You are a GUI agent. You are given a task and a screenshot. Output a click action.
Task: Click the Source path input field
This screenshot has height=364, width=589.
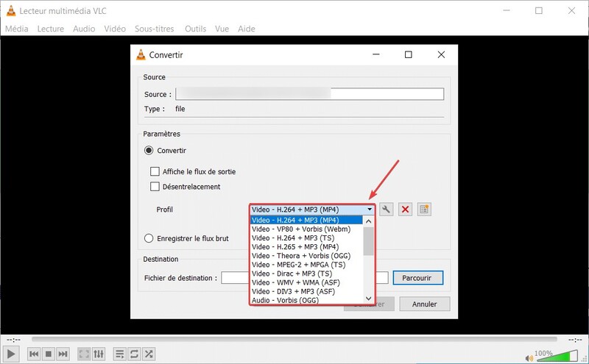click(x=310, y=94)
